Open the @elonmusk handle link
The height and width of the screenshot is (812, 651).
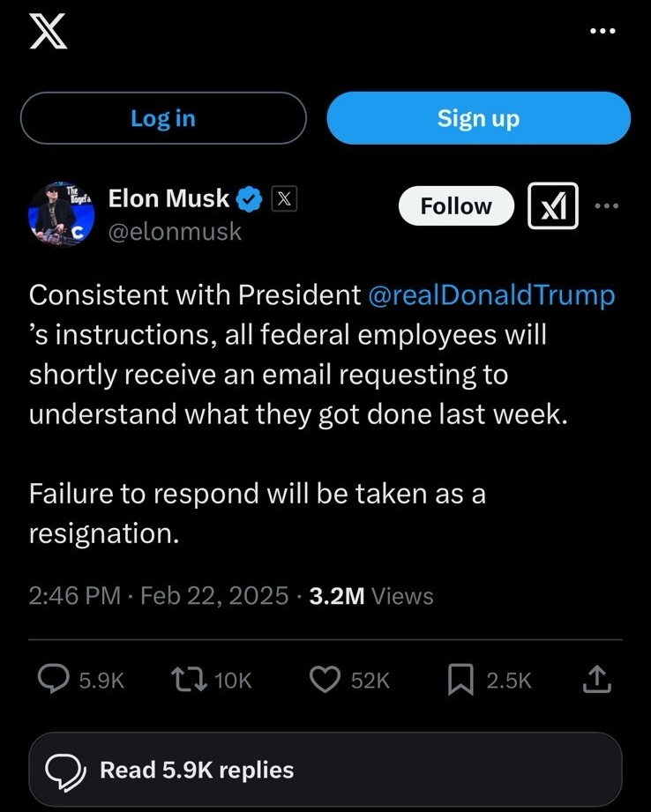coord(175,232)
